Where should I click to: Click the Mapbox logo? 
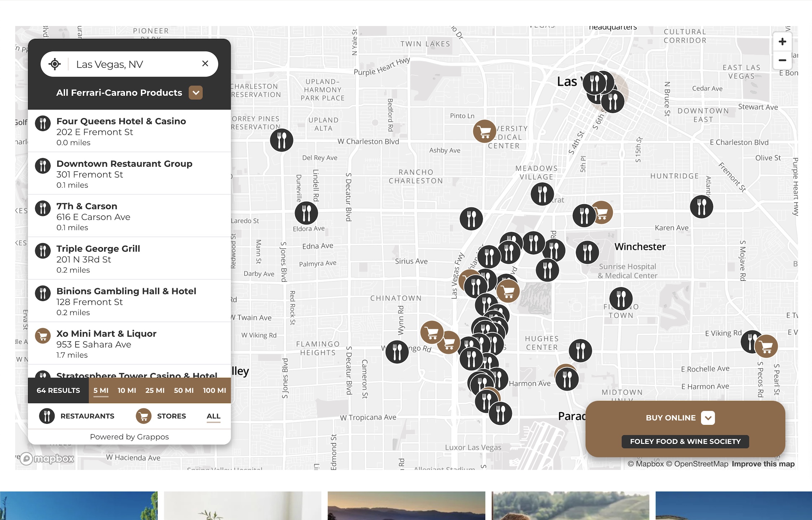coord(47,459)
